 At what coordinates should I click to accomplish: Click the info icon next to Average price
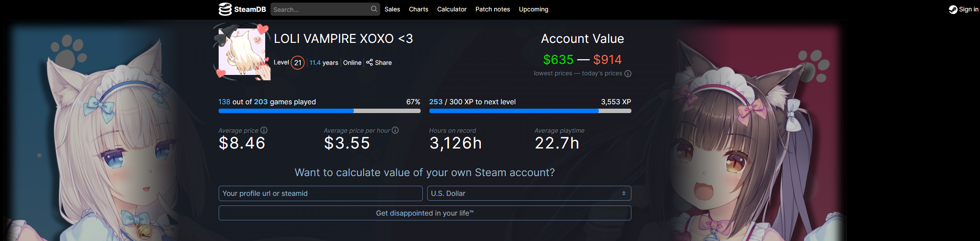(264, 130)
